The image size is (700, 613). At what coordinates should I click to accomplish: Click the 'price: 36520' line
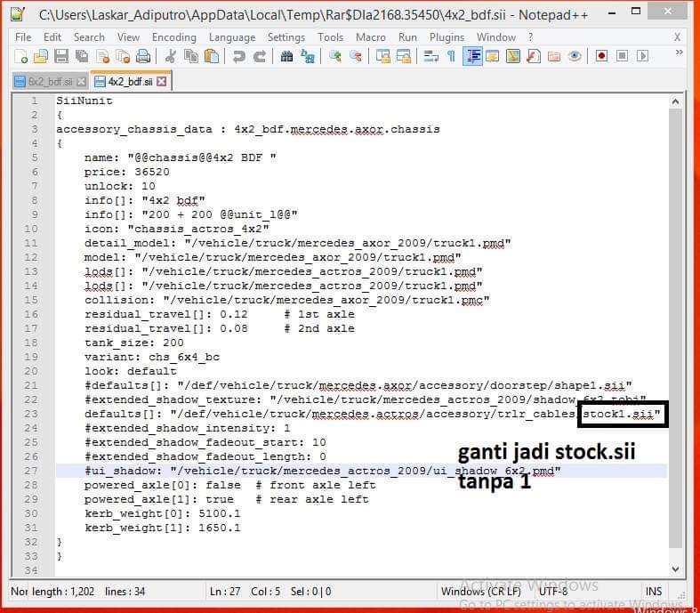point(127,172)
